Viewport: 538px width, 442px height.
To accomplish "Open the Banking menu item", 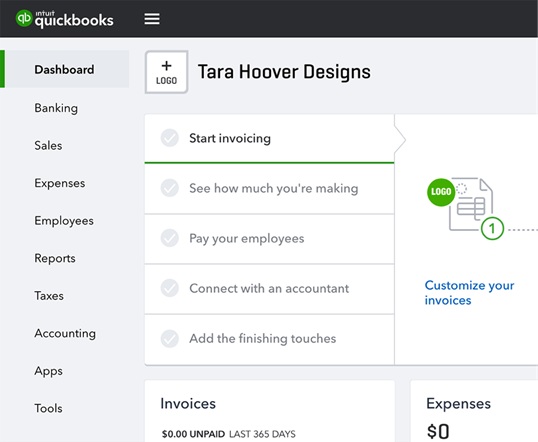I will tap(56, 108).
